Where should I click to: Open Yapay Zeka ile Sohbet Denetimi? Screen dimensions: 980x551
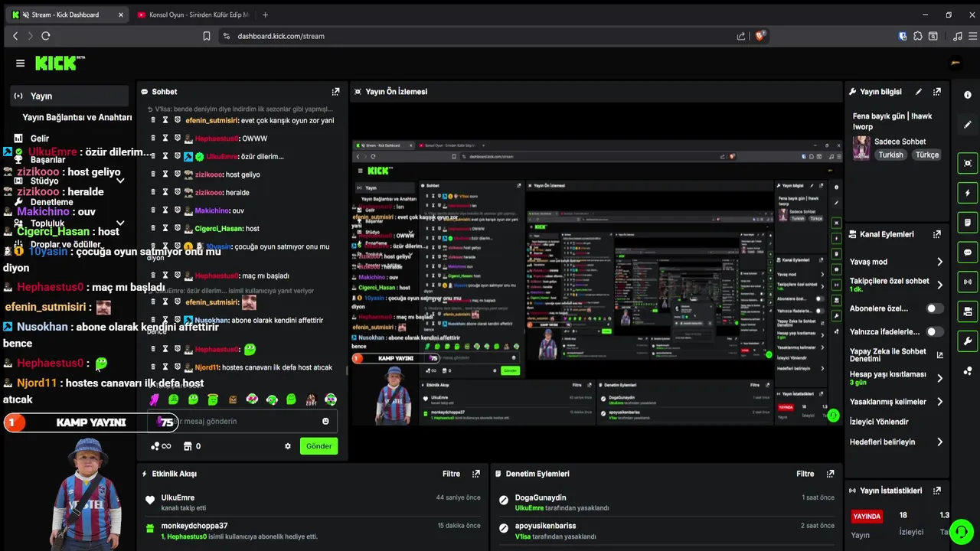[x=897, y=355]
